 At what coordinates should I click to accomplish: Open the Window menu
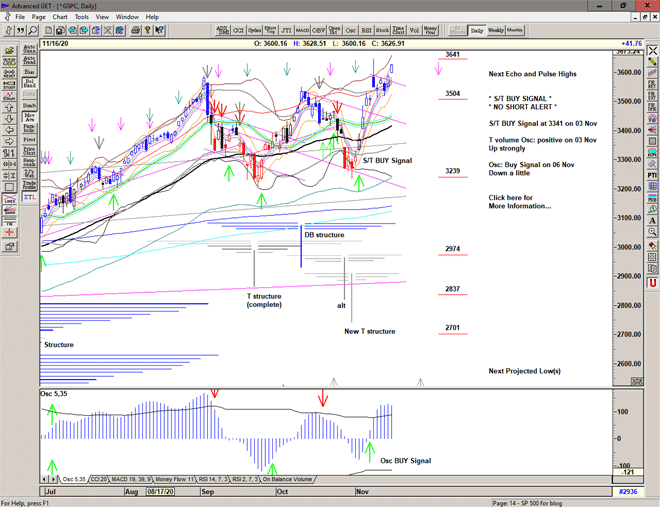[127, 17]
